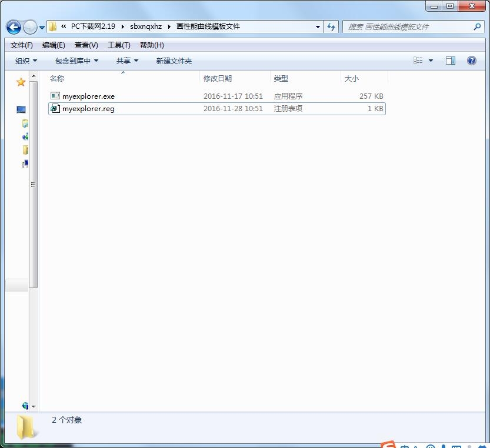Maximize the explorer window

tap(449, 6)
